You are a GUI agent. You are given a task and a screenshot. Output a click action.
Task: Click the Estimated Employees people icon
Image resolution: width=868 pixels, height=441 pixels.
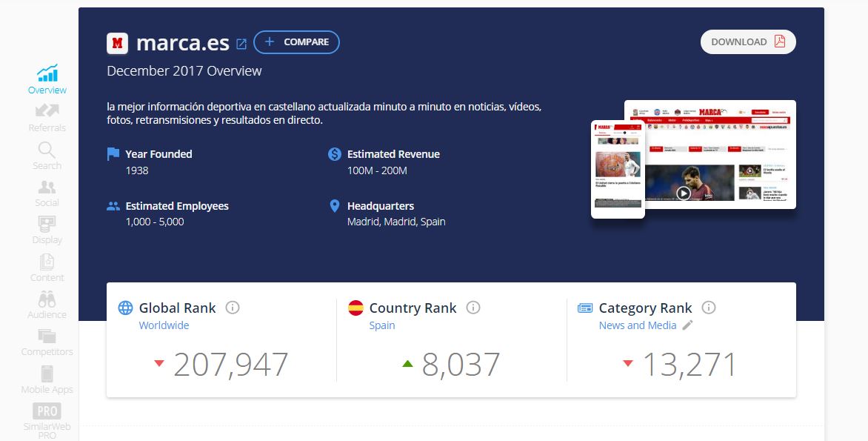tap(113, 206)
